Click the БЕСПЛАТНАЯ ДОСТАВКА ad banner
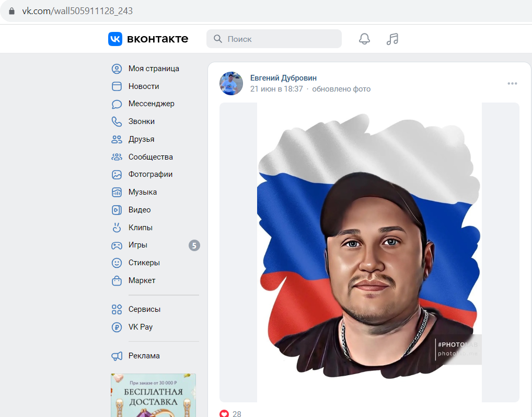 (x=153, y=395)
